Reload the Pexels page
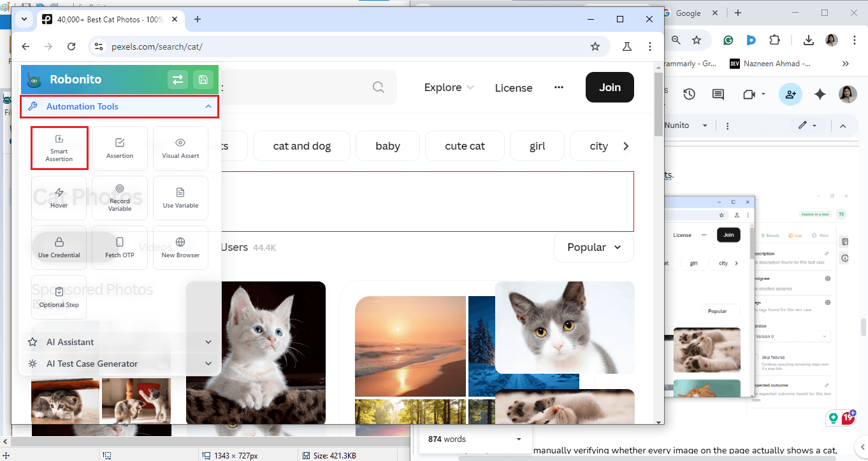Image resolution: width=868 pixels, height=461 pixels. click(x=71, y=46)
